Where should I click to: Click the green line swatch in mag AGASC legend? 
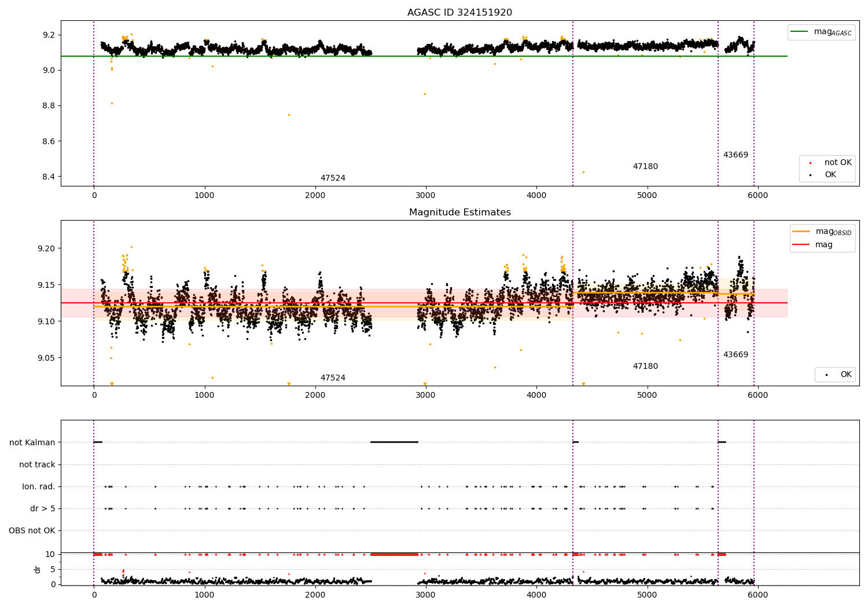click(799, 32)
